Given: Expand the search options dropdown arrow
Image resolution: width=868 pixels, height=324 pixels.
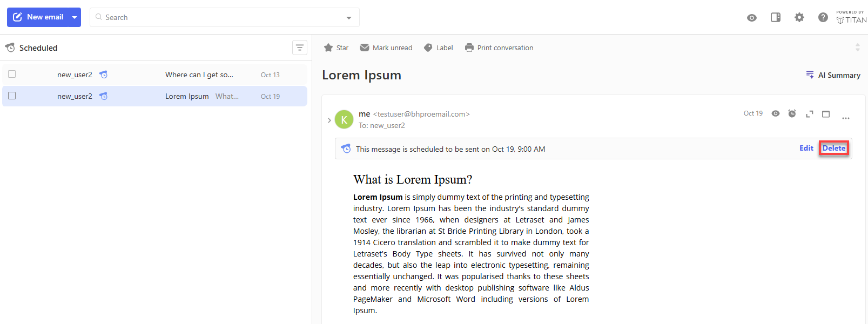Looking at the screenshot, I should (349, 18).
